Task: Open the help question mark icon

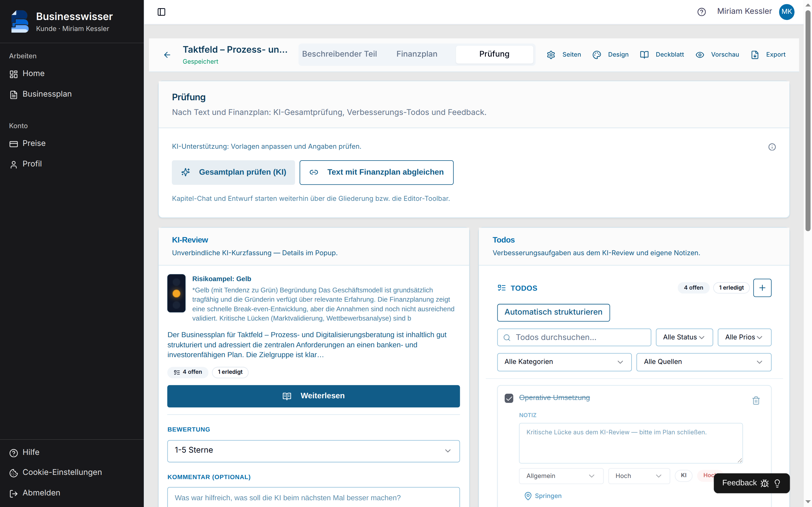Action: tap(701, 12)
